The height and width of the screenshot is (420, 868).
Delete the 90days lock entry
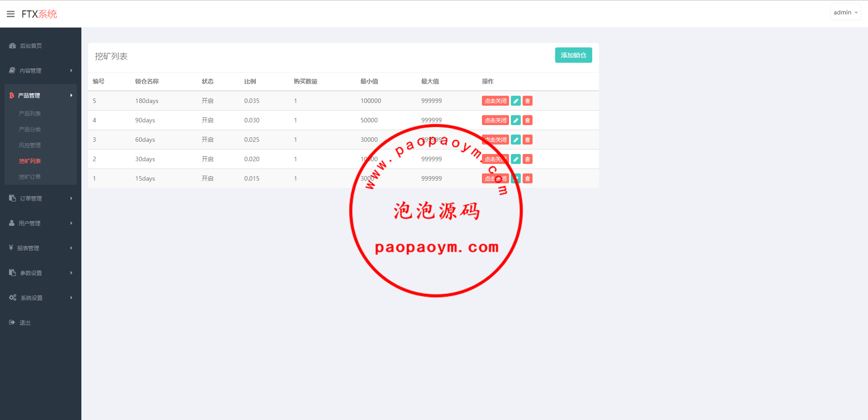tap(528, 120)
